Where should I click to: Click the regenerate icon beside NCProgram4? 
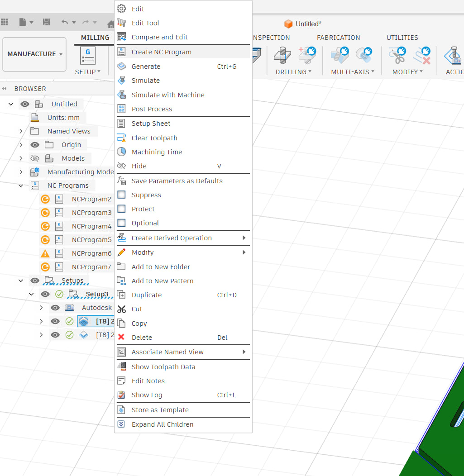coord(45,226)
